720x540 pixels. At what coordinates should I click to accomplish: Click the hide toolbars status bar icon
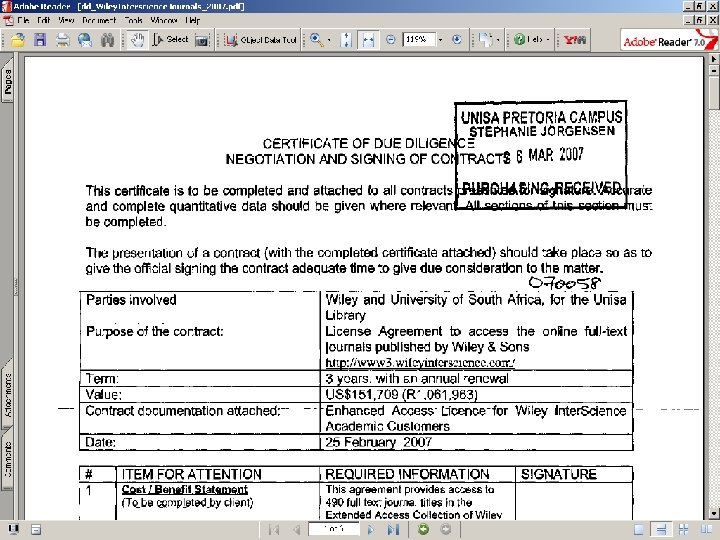tap(36, 529)
